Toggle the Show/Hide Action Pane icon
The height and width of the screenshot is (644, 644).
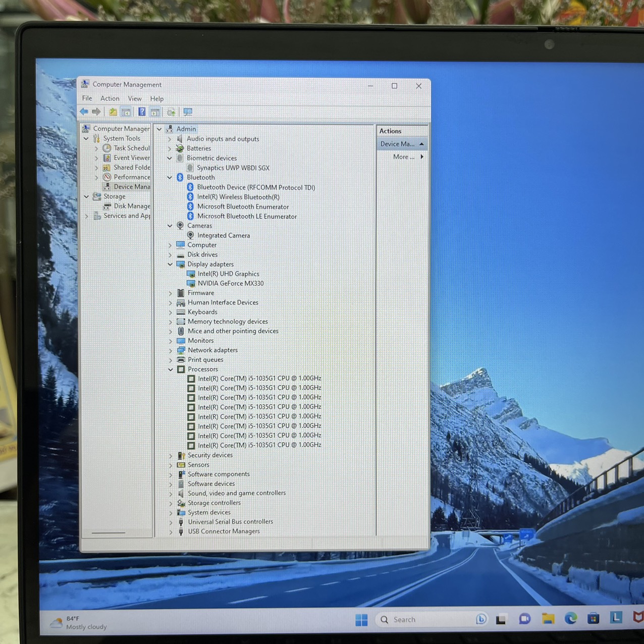click(x=155, y=112)
